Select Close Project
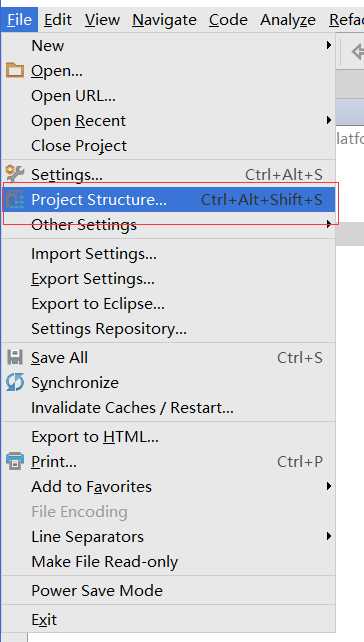364x642 pixels. (x=168, y=145)
